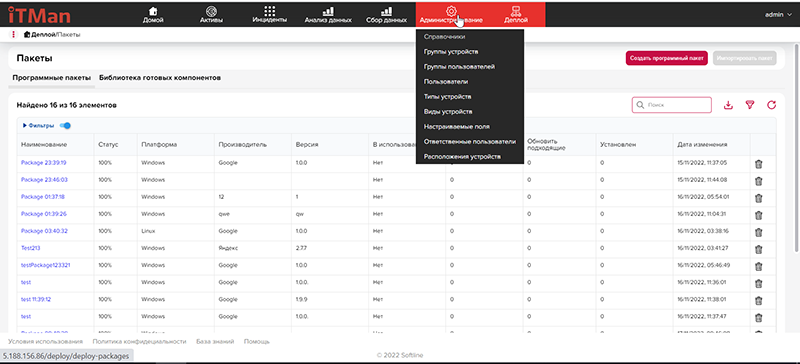Open the Package 01:37:18 link
Screen dimensions: 800x364
(x=43, y=197)
